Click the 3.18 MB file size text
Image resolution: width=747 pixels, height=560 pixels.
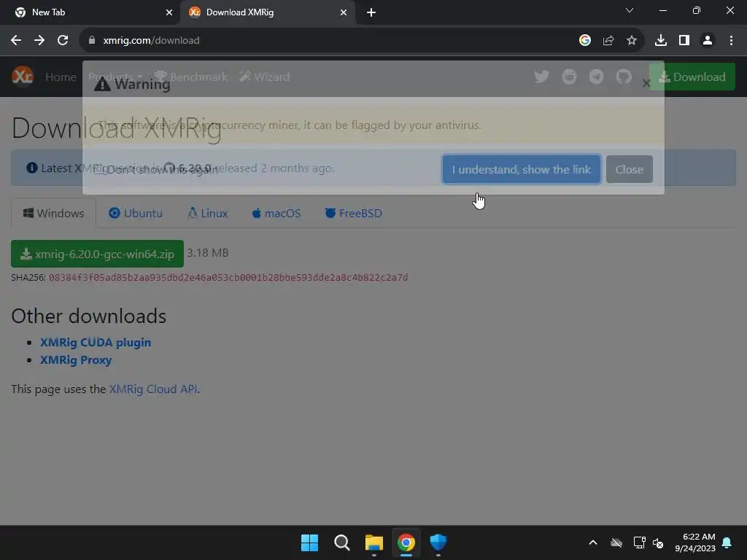point(208,253)
